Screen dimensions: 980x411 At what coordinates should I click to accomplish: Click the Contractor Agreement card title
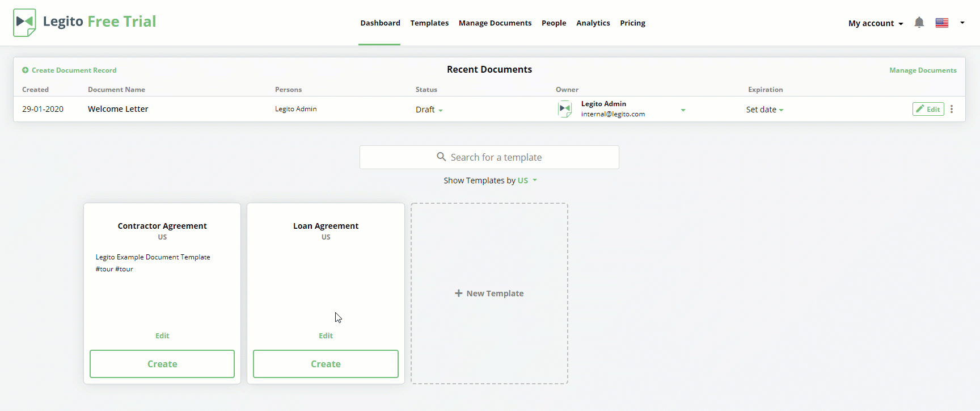coord(162,226)
